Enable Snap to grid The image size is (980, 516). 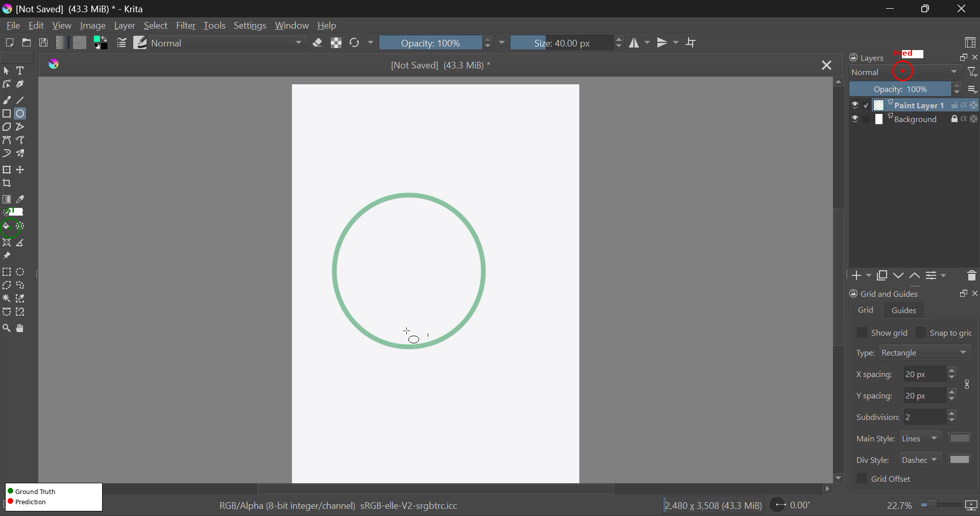920,333
